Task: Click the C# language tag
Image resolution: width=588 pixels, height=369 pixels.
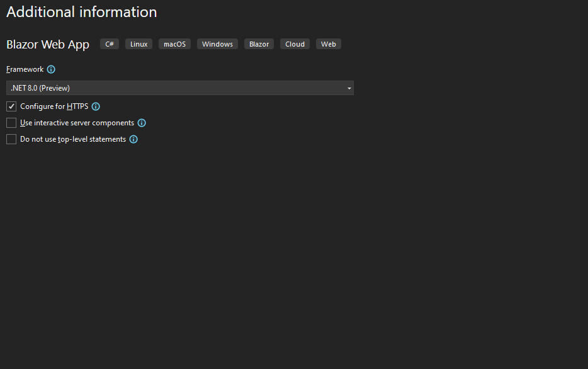Action: (109, 43)
